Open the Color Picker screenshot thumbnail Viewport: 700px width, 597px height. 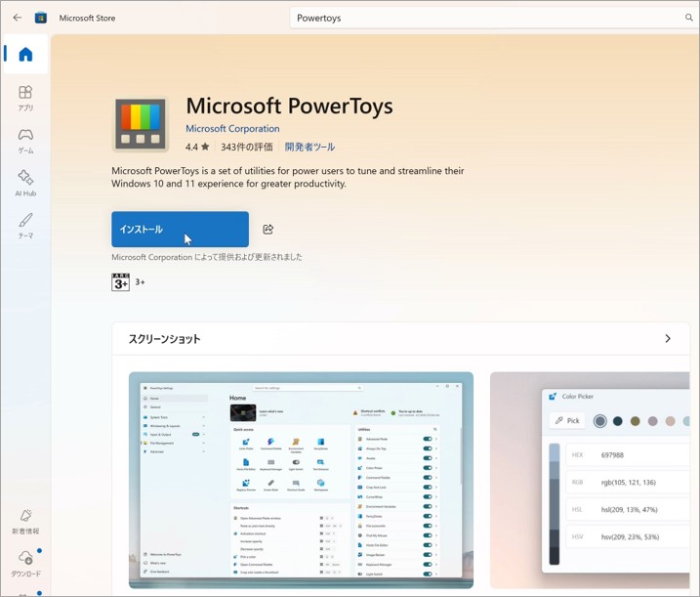click(x=591, y=481)
